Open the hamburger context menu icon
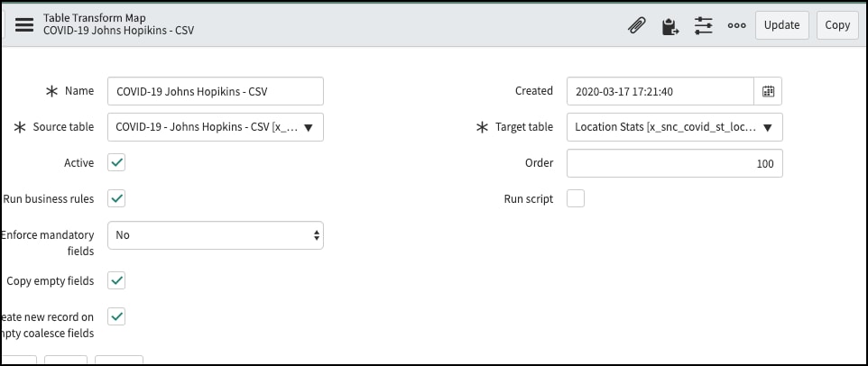The height and width of the screenshot is (366, 868). click(x=24, y=24)
